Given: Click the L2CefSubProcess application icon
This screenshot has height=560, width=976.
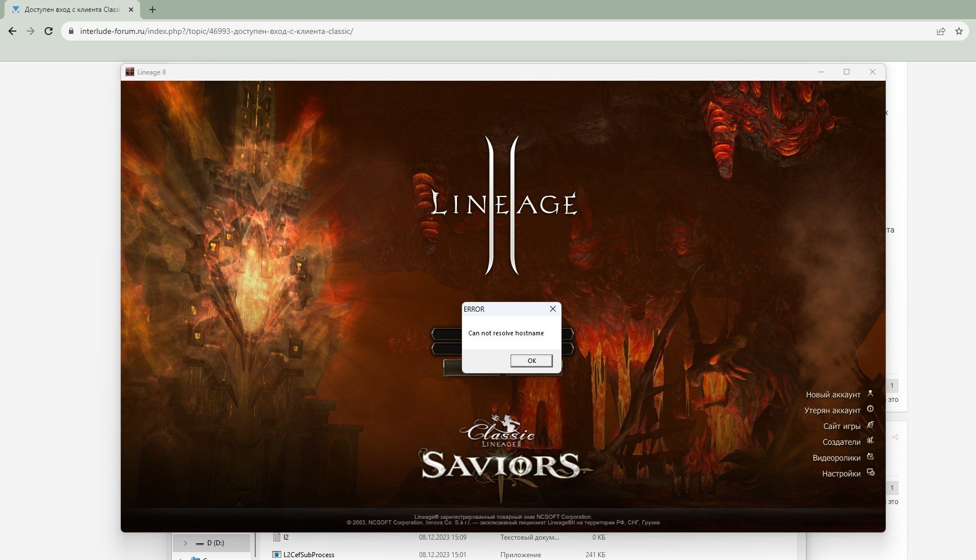Looking at the screenshot, I should pyautogui.click(x=277, y=555).
